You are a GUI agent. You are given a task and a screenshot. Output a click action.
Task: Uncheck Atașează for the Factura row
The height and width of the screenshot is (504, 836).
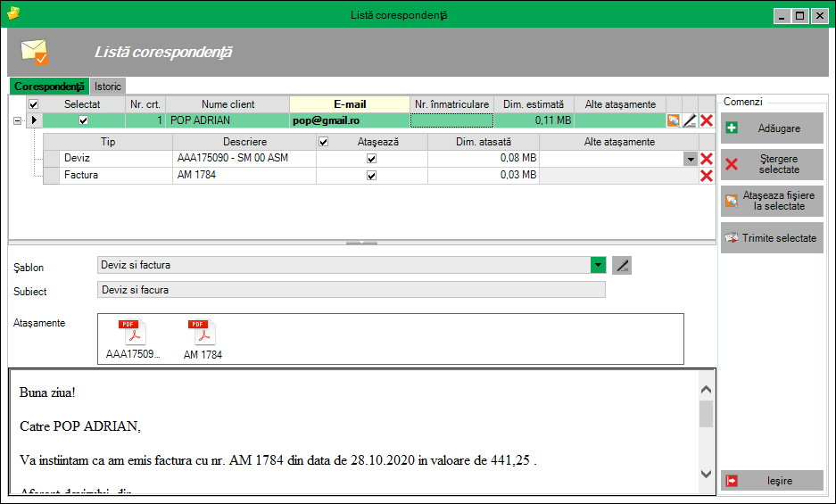[372, 176]
